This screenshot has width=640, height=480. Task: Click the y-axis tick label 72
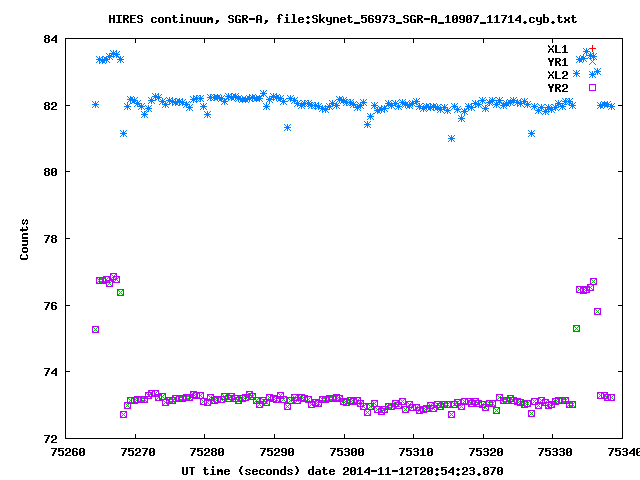pyautogui.click(x=51, y=439)
